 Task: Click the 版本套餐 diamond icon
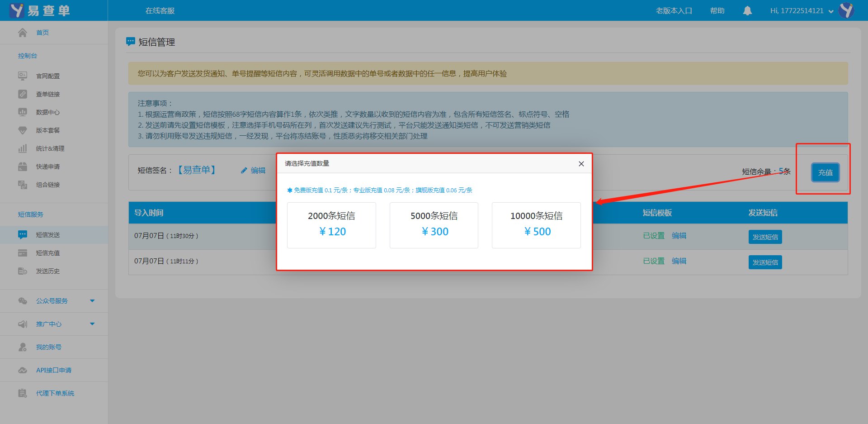coord(23,130)
